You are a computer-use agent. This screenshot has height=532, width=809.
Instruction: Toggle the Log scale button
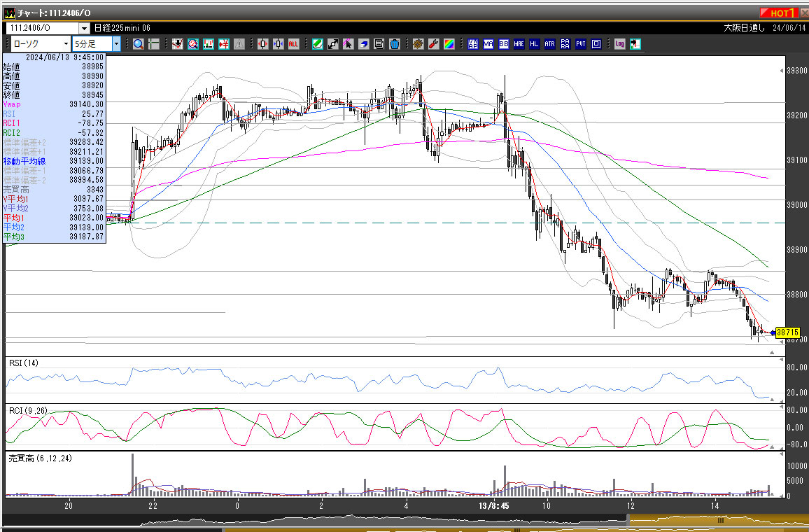(619, 44)
